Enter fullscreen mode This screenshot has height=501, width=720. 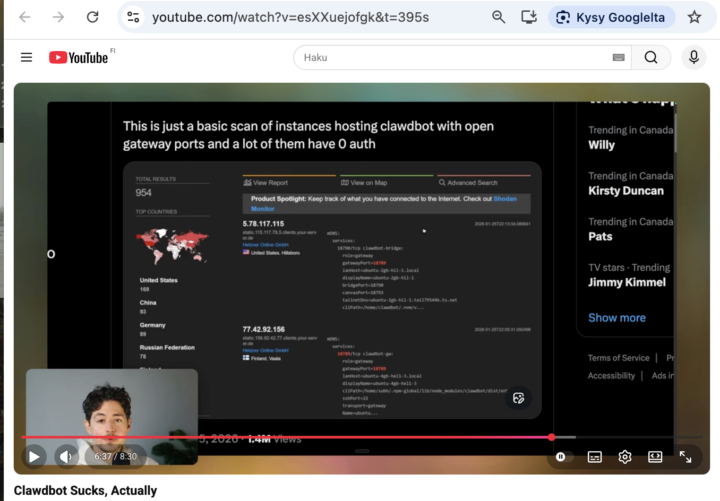(685, 456)
